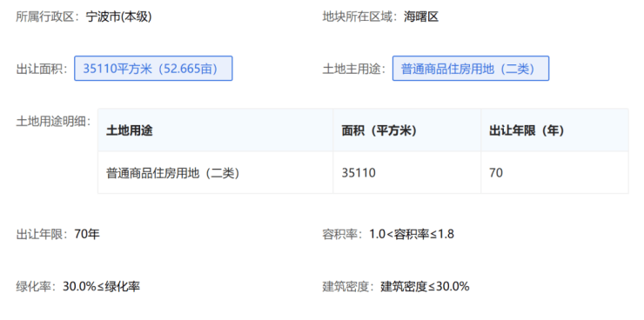
Task: Click the 1.0<容积率≤1.8 value
Action: pyautogui.click(x=412, y=234)
